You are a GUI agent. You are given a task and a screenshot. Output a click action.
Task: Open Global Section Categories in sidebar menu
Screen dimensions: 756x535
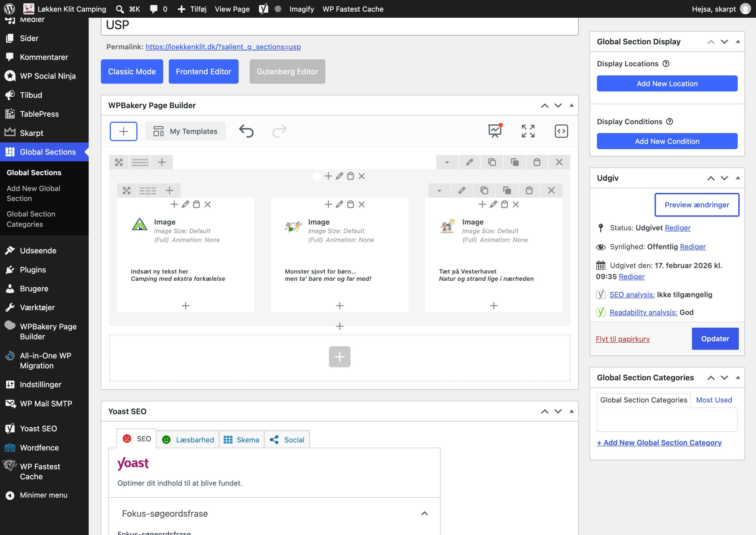point(31,219)
